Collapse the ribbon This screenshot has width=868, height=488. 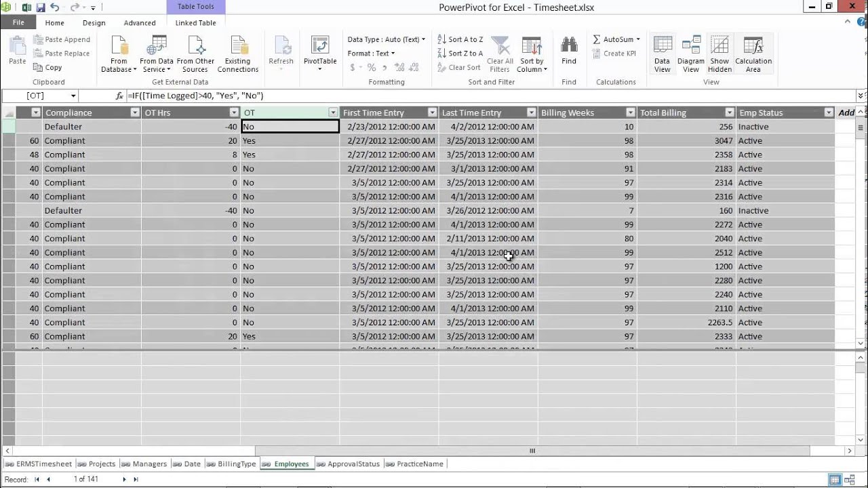848,23
